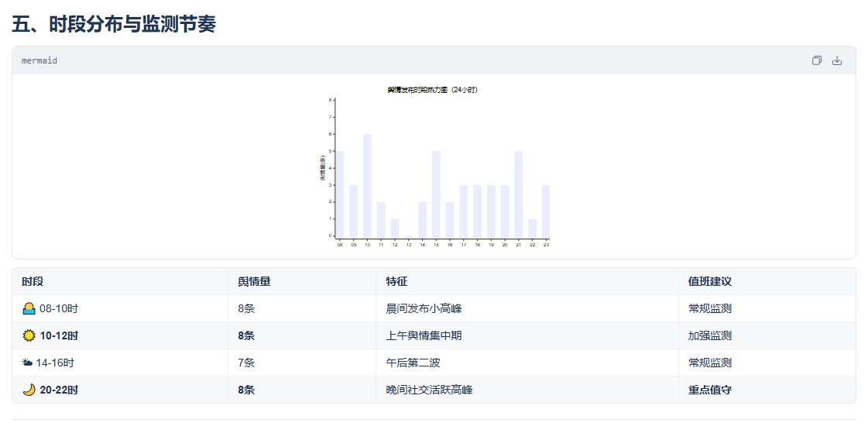
Task: Click the 午后第二波 cell
Action: (527, 363)
